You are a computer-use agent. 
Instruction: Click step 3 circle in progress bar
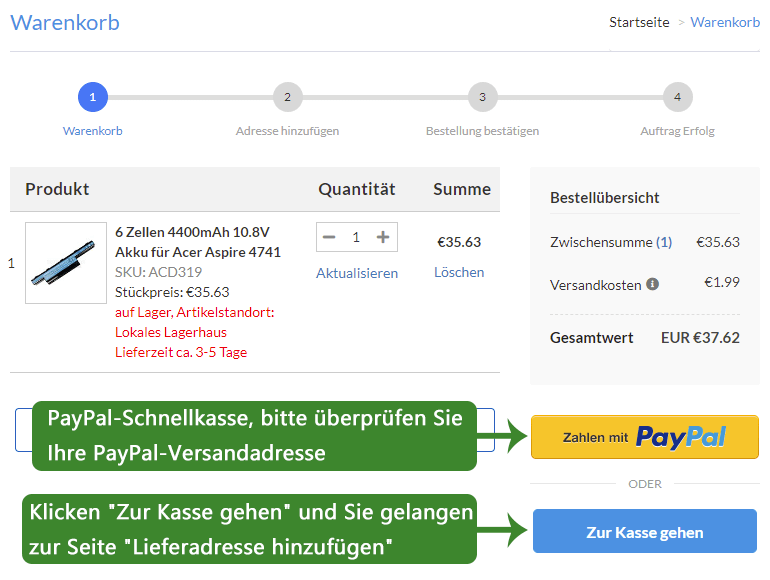[x=483, y=97]
